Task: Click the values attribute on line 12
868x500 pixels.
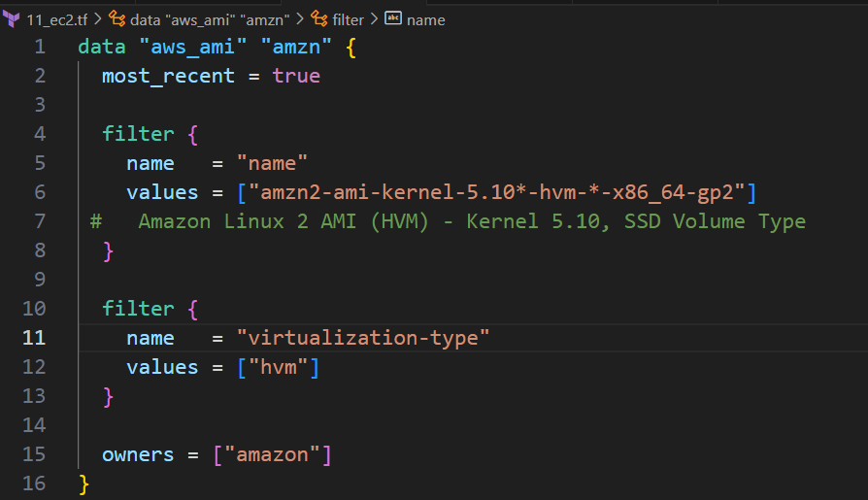Action: pyautogui.click(x=162, y=367)
